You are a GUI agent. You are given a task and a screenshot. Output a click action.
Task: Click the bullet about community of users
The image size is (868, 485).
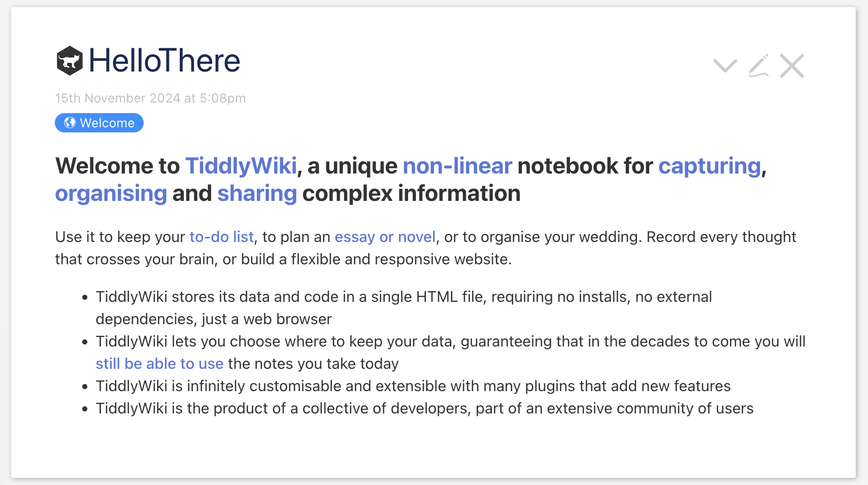pyautogui.click(x=424, y=408)
